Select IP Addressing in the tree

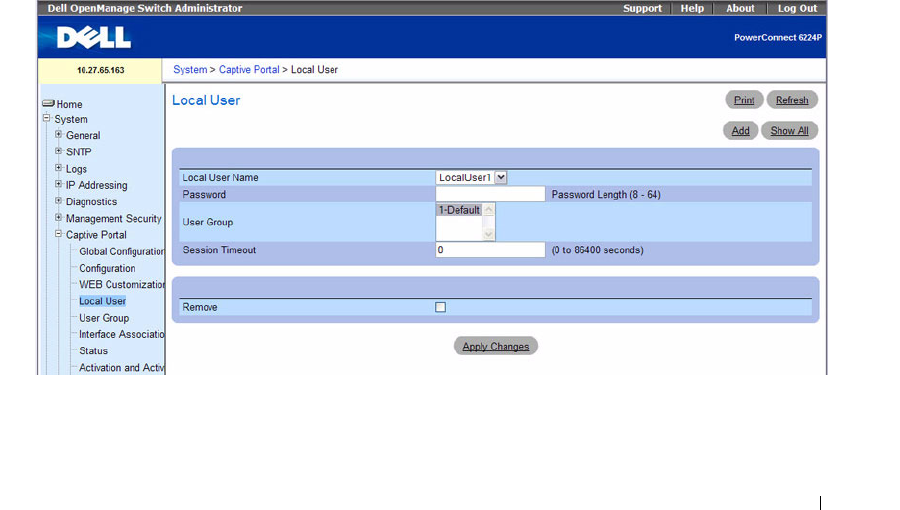96,185
